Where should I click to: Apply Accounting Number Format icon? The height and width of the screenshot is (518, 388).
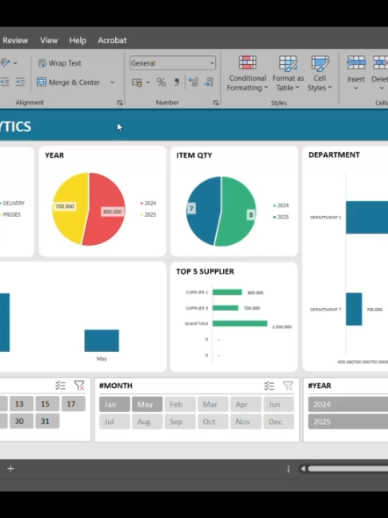(137, 82)
